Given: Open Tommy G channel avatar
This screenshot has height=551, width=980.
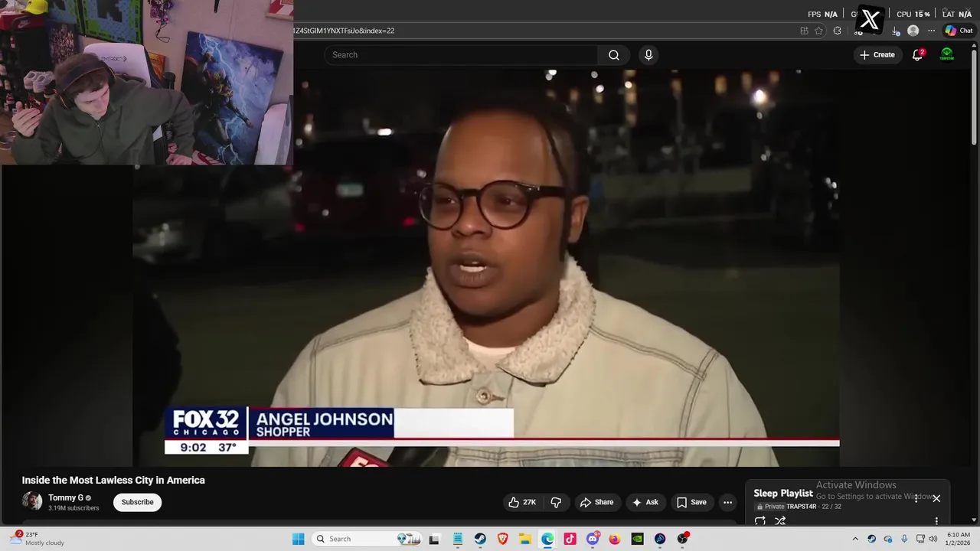Looking at the screenshot, I should pyautogui.click(x=32, y=501).
